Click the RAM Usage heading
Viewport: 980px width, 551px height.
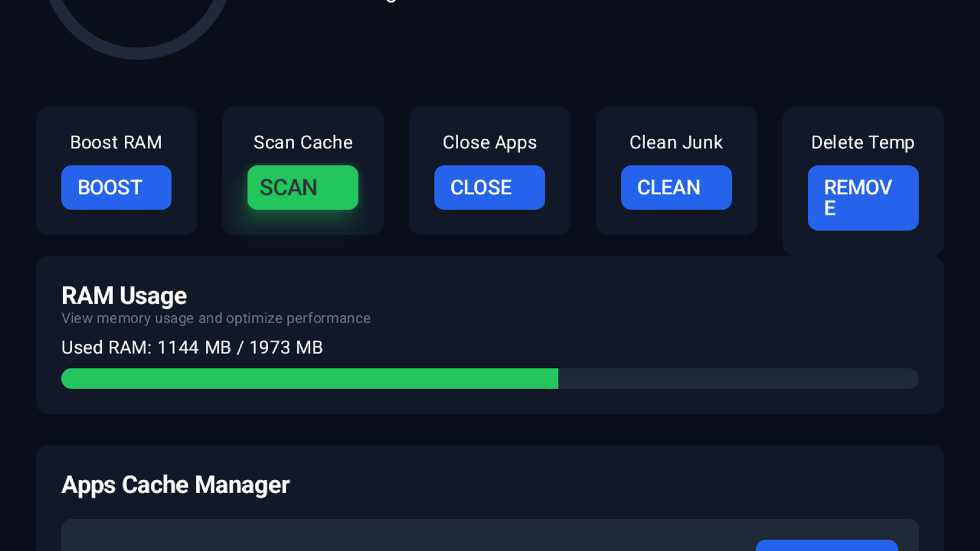point(124,296)
